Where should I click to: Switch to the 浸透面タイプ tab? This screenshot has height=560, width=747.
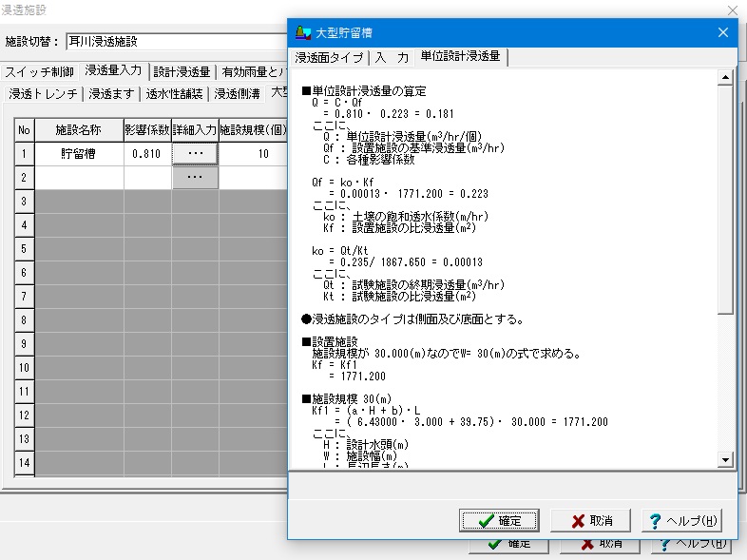click(329, 58)
